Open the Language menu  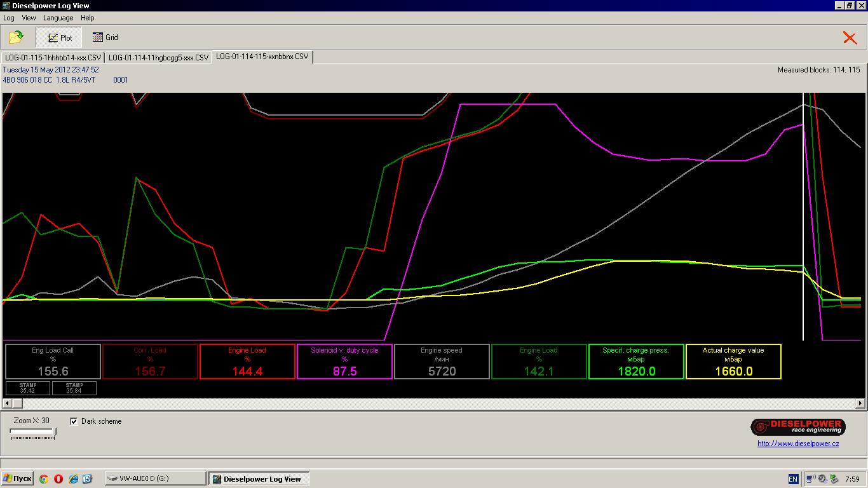(58, 18)
